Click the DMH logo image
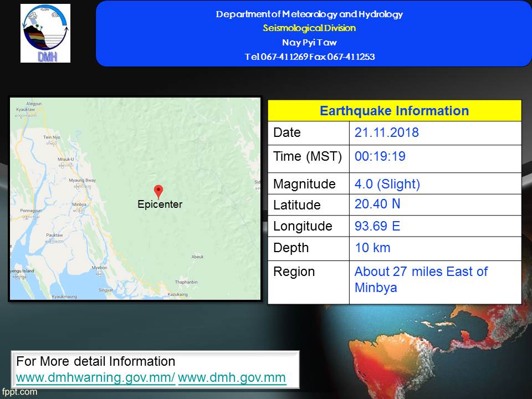Viewport: 532px width, 399px height. pos(45,33)
